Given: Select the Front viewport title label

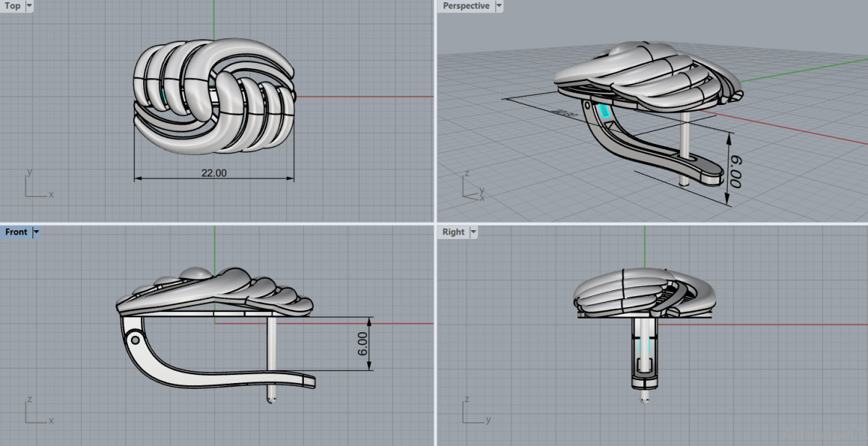Looking at the screenshot, I should (x=16, y=232).
